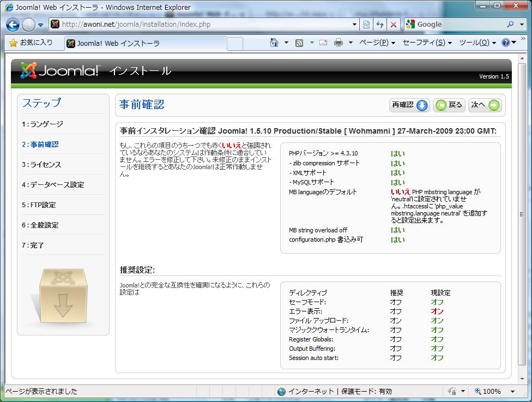Refresh the page with the Refresh icon
Image resolution: width=532 pixels, height=402 pixels.
380,25
